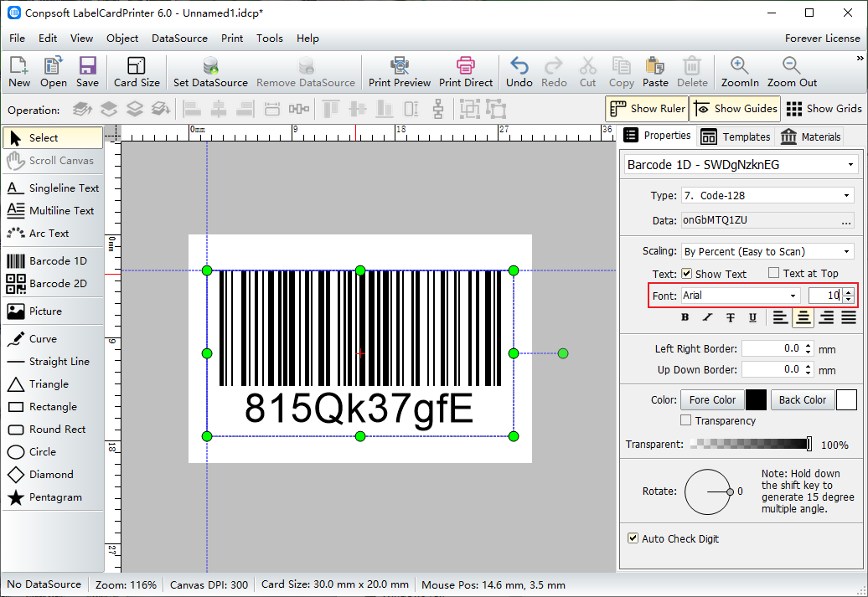Toggle Show Grids
The image size is (868, 597).
click(823, 109)
